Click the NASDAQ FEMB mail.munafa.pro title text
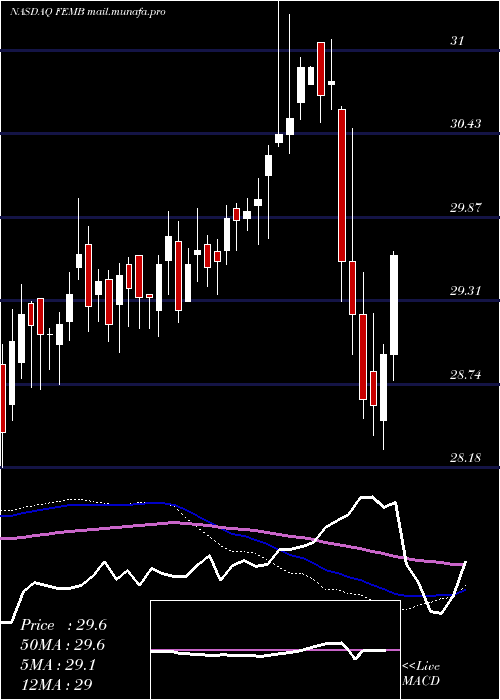This screenshot has width=500, height=700. pyautogui.click(x=88, y=12)
